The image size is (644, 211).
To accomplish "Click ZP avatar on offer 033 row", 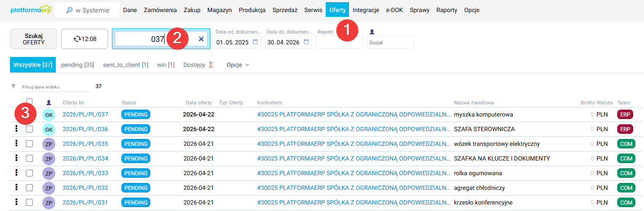I will pyautogui.click(x=49, y=173).
